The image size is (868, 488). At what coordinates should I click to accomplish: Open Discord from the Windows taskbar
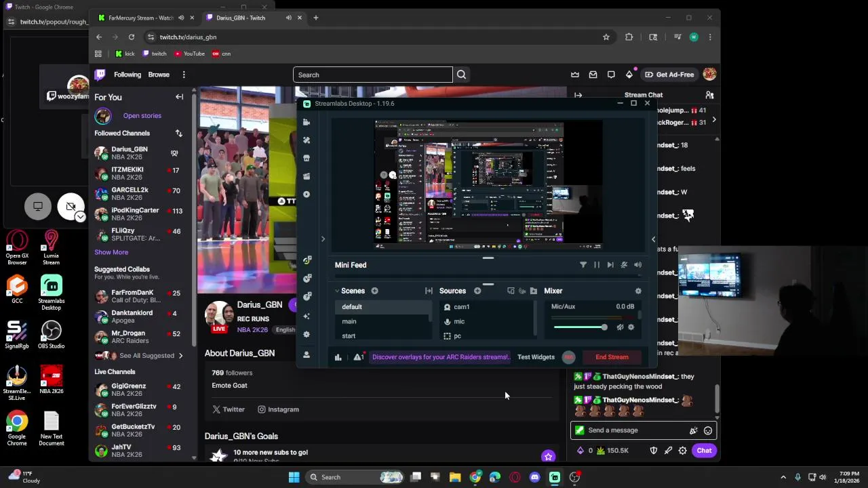535,477
